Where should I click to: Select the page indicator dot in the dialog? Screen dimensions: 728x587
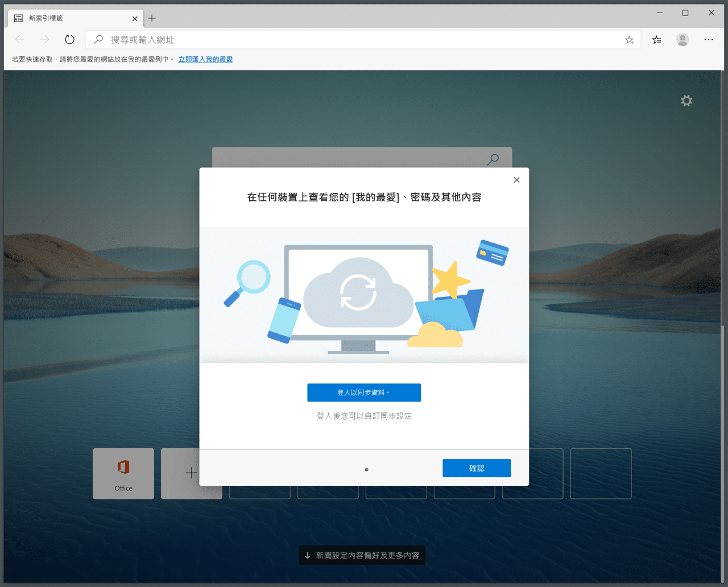[366, 469]
